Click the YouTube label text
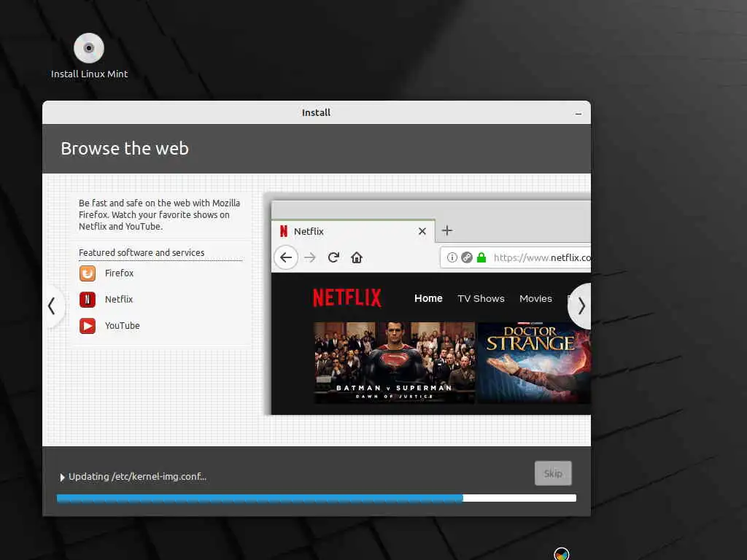This screenshot has width=747, height=560. click(123, 326)
